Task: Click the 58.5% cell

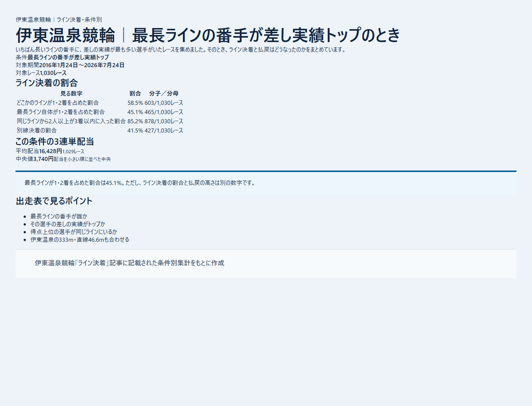Action: (x=135, y=103)
